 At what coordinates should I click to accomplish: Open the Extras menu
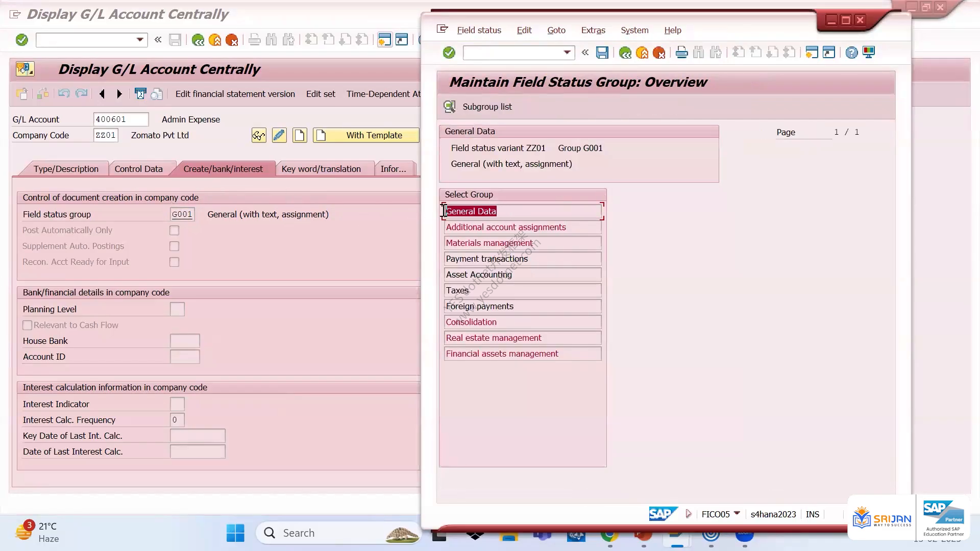593,30
